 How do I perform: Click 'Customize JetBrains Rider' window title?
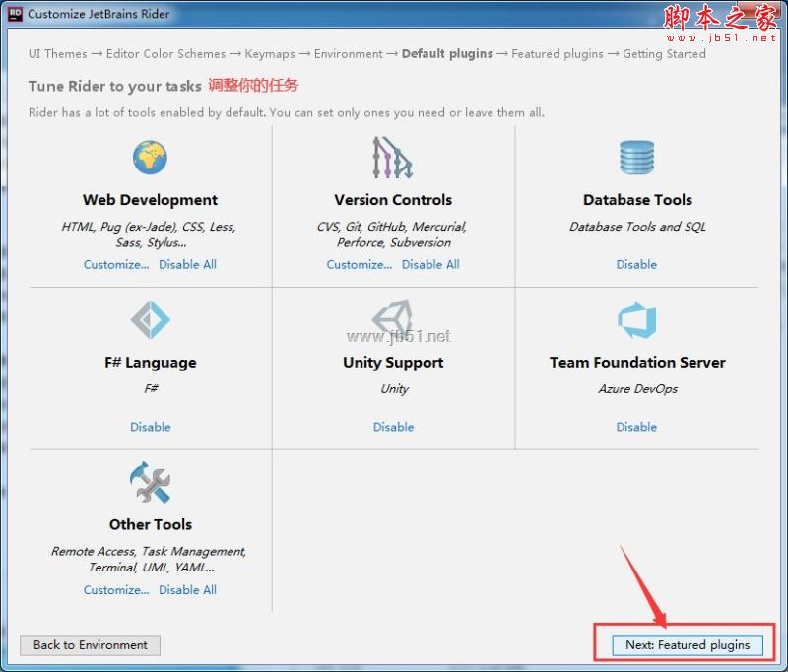coord(98,14)
